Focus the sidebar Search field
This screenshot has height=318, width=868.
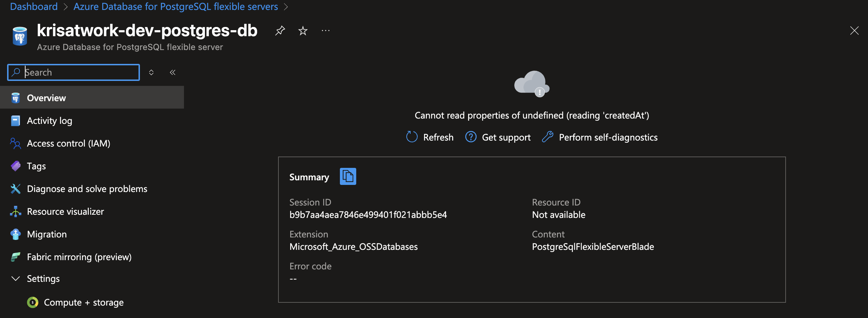74,72
